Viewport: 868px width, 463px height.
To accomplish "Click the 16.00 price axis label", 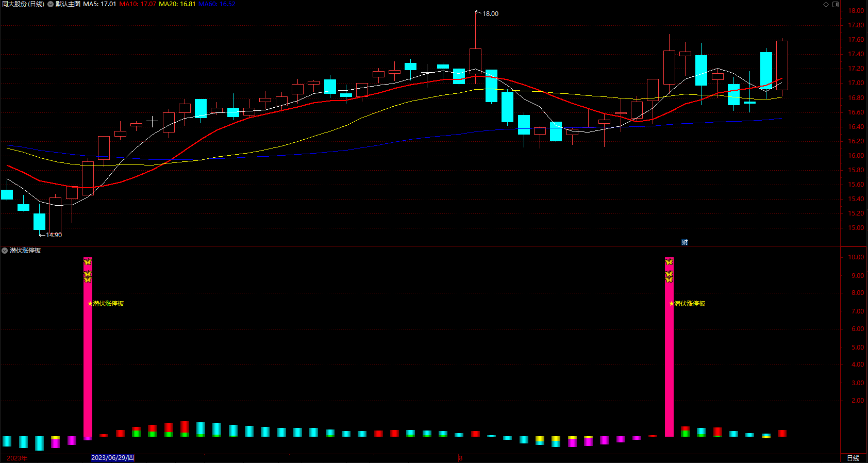I will point(856,156).
